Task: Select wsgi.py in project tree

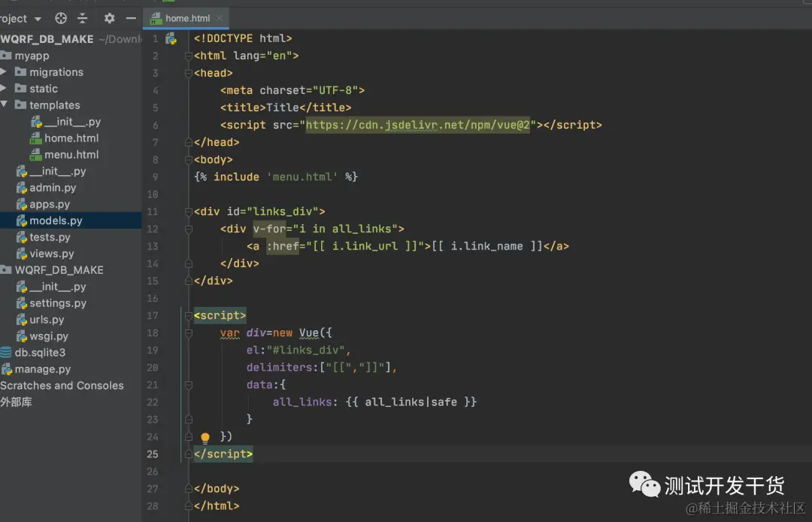Action: [x=49, y=336]
